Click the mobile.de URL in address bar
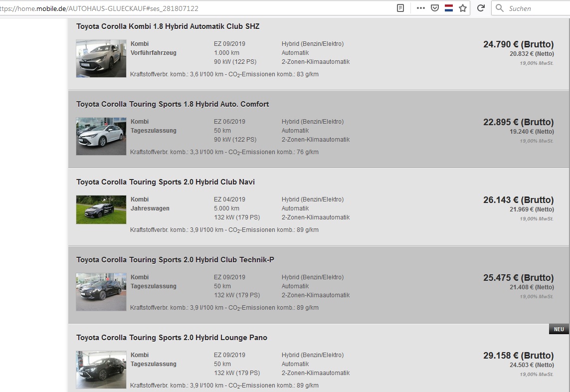 pos(99,8)
